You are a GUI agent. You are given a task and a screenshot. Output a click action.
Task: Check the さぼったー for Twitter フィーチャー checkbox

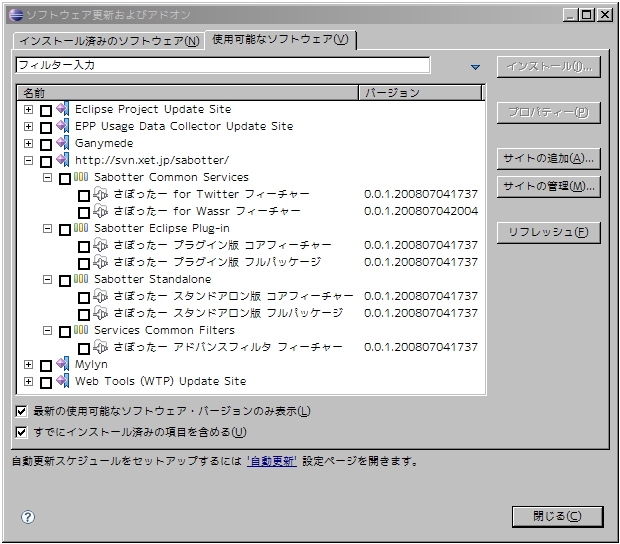pos(84,196)
